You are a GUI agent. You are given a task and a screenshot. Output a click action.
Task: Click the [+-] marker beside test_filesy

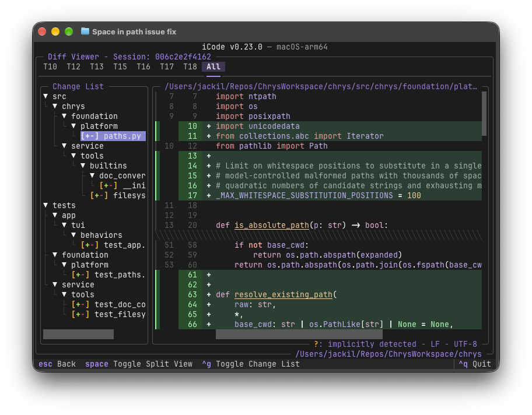point(80,314)
